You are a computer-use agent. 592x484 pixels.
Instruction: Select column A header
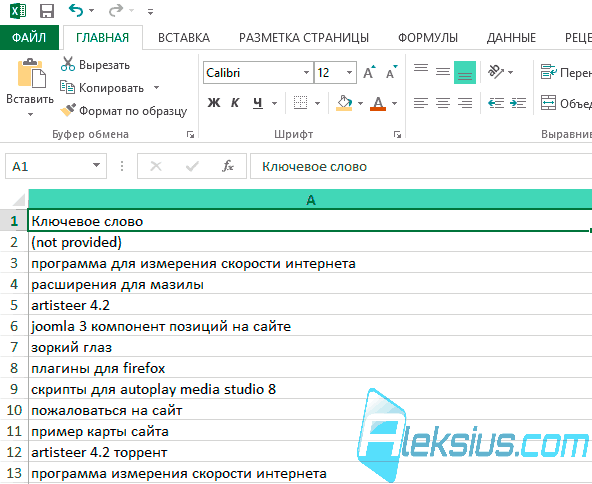pyautogui.click(x=310, y=199)
